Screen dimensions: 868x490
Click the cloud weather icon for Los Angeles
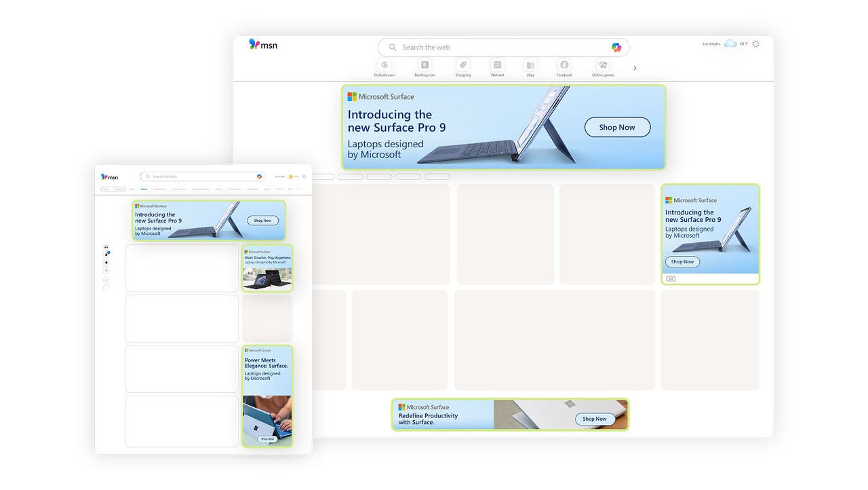[730, 43]
